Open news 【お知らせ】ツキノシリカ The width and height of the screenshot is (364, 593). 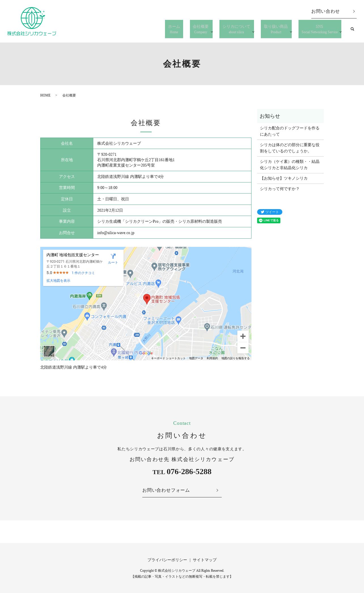pos(290,178)
